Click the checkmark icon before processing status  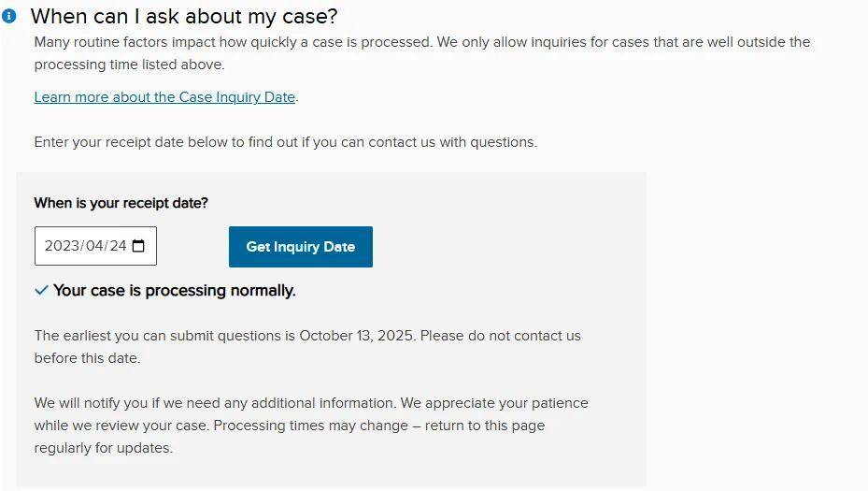click(41, 291)
